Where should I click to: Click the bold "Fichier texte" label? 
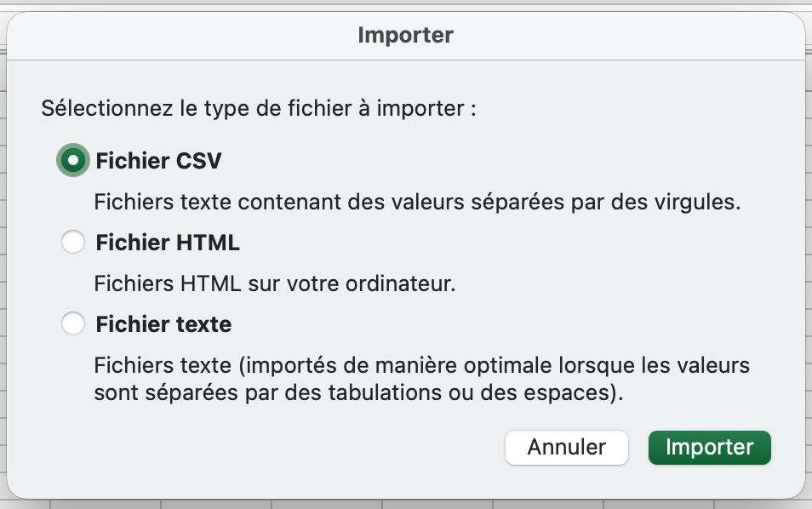click(163, 324)
